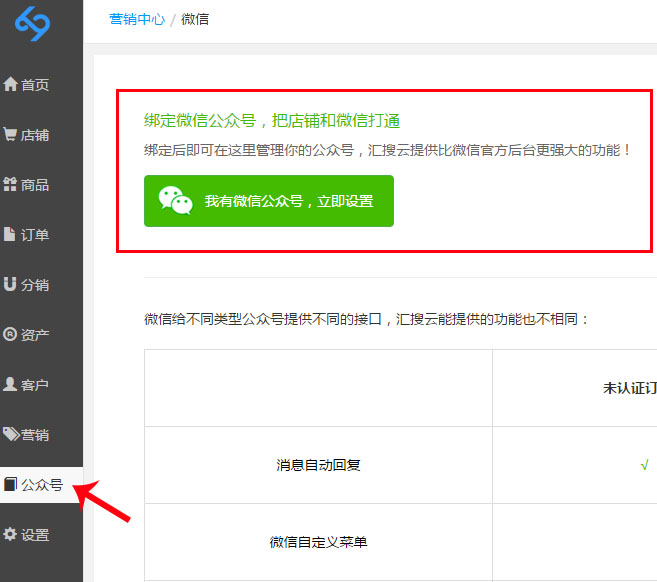Image resolution: width=657 pixels, height=582 pixels.
Task: Open 设置 via the gear icon
Action: click(x=11, y=535)
